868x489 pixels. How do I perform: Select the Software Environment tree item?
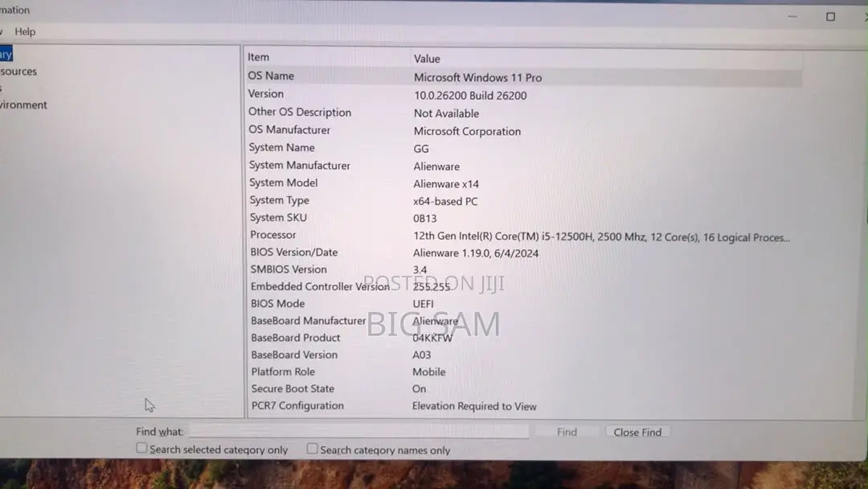23,105
